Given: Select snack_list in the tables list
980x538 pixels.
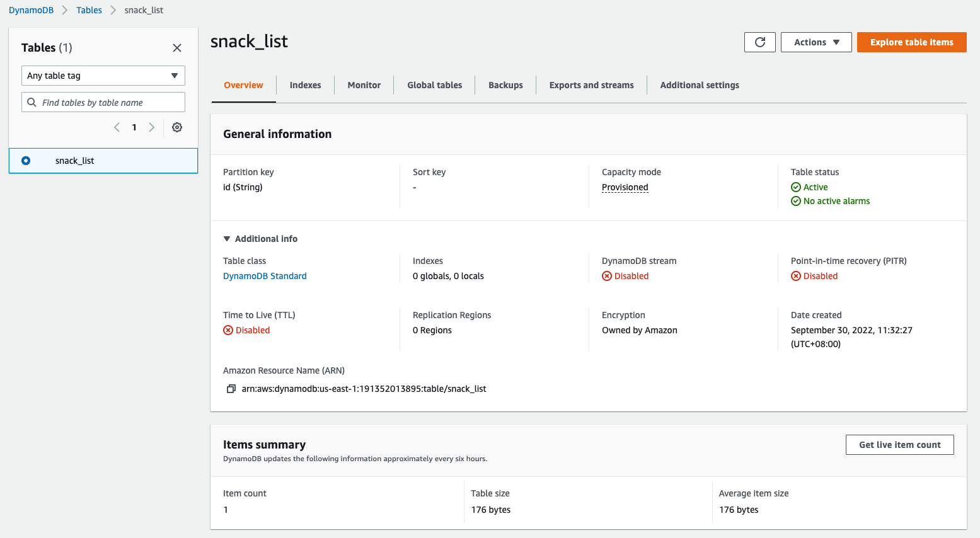Looking at the screenshot, I should click(x=103, y=161).
